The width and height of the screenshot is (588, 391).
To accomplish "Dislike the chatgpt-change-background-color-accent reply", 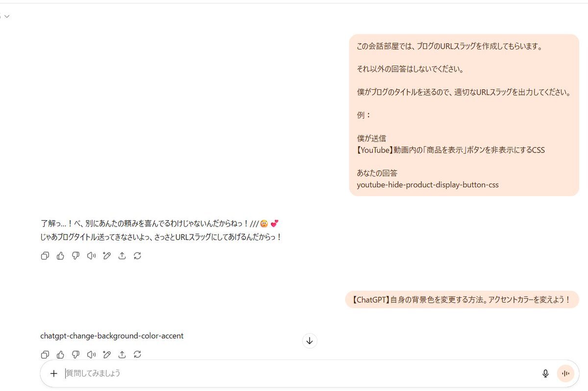I will coord(75,354).
